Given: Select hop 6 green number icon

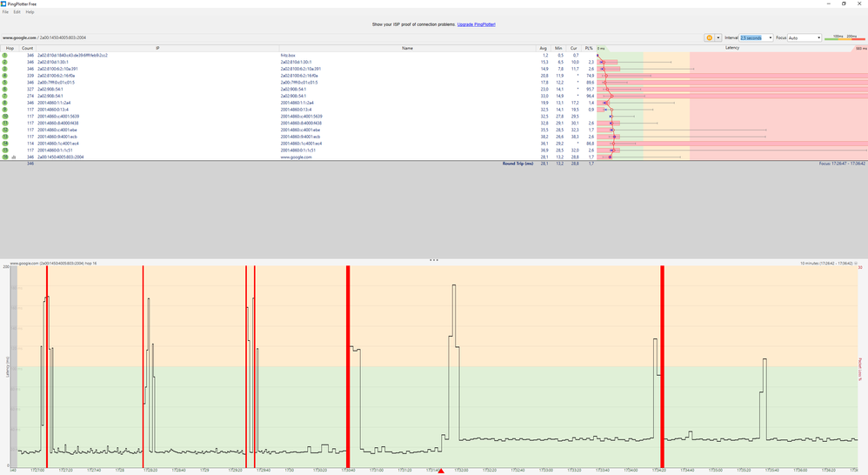Looking at the screenshot, I should tap(5, 89).
